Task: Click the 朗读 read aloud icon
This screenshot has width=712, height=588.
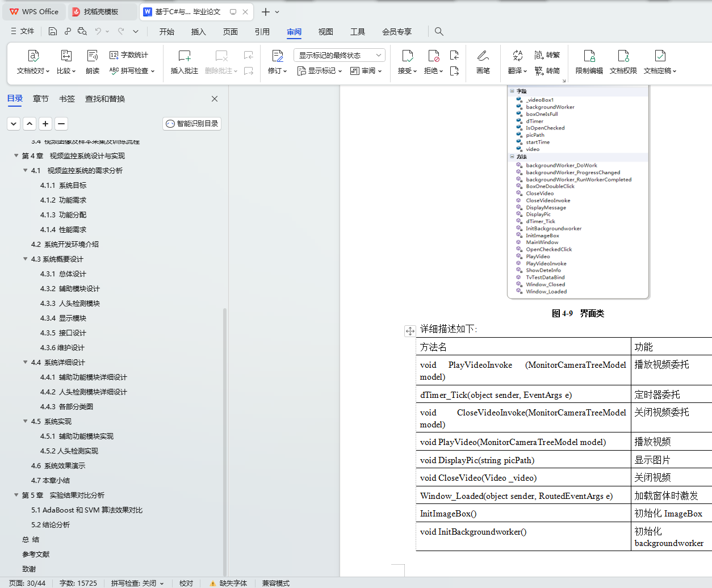Action: (93, 56)
